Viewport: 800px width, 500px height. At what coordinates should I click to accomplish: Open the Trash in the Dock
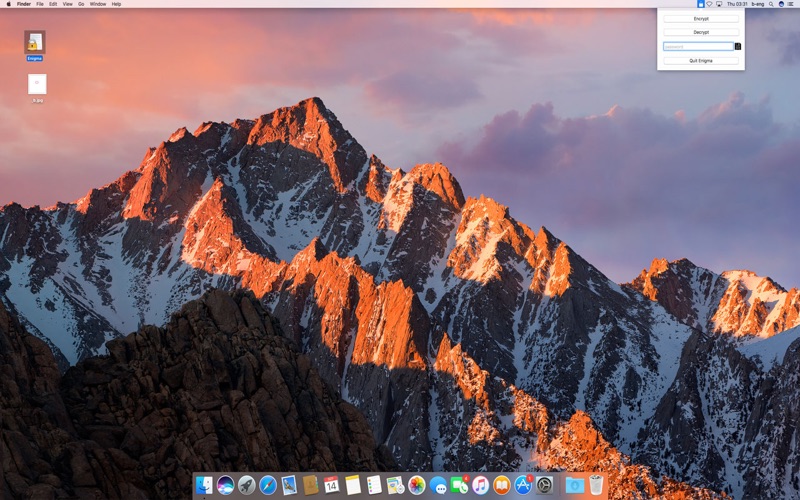596,485
